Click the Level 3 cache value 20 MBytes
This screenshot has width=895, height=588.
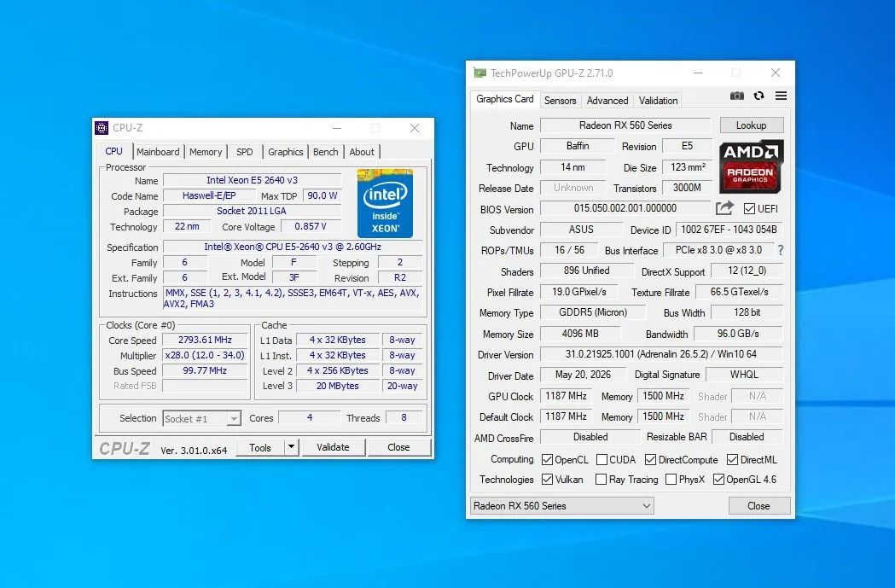pos(337,386)
